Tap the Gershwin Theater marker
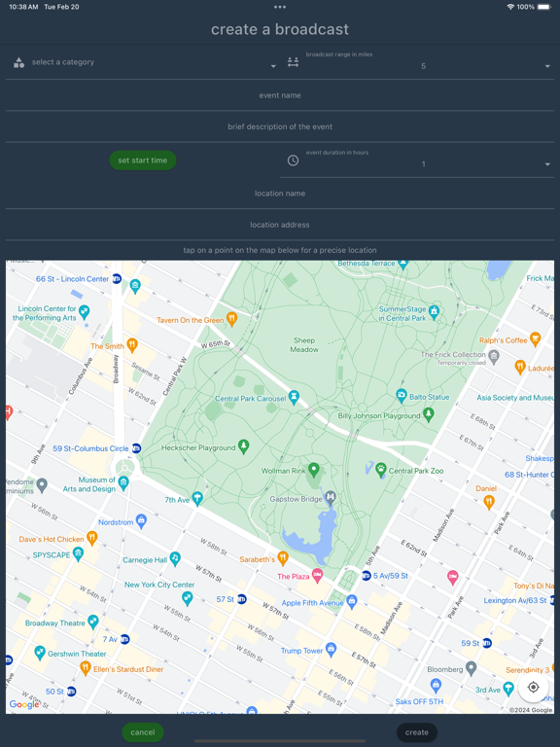 (40, 653)
